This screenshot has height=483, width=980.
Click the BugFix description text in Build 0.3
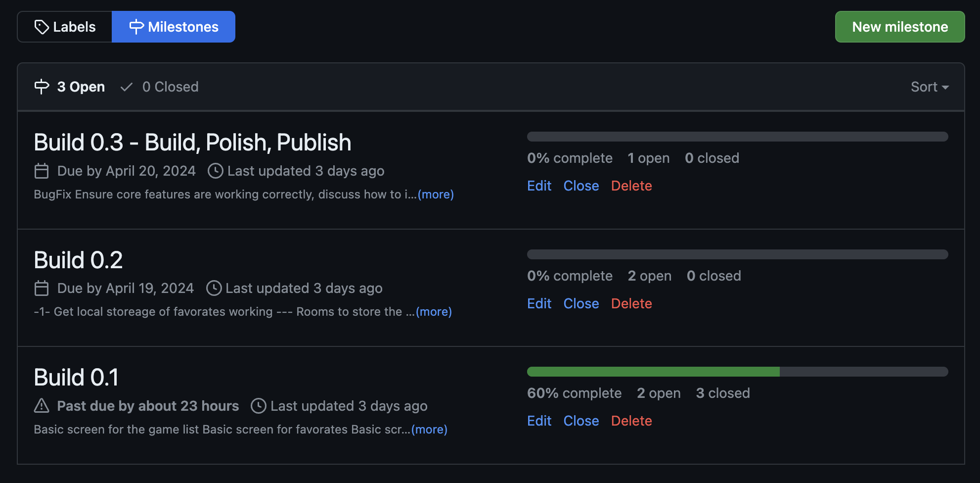(225, 194)
